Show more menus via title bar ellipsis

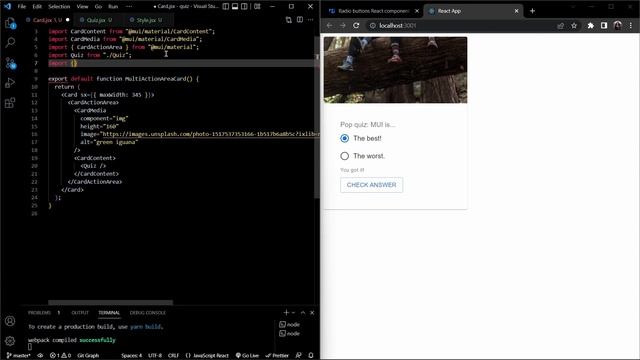[x=129, y=7]
